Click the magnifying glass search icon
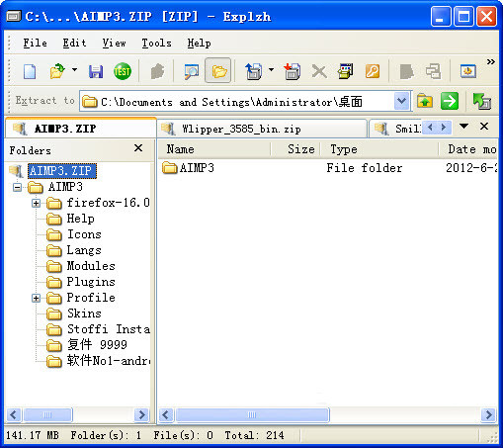Screen dimensions: 503x448 (x=192, y=71)
